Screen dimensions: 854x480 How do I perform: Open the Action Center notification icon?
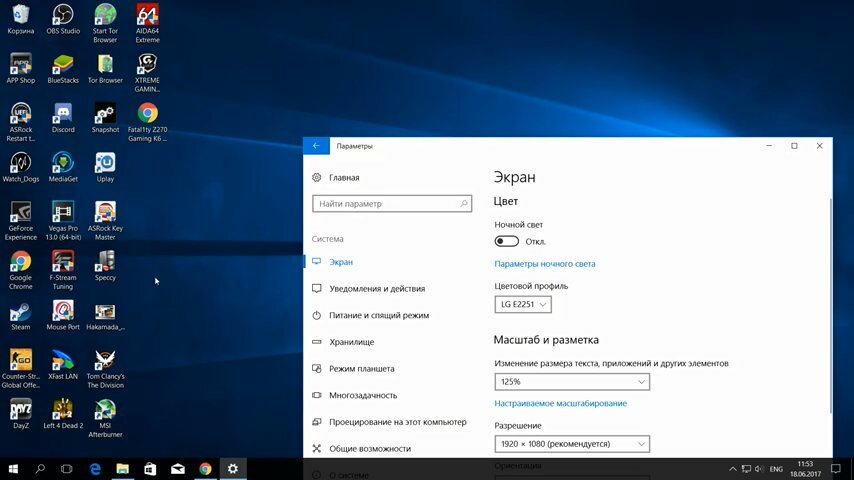pos(835,469)
